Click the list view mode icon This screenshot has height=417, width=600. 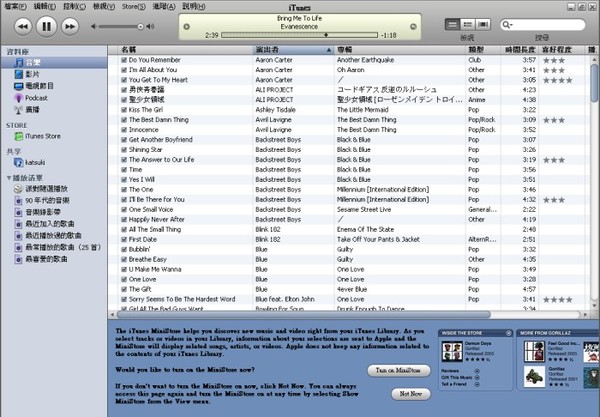click(452, 25)
